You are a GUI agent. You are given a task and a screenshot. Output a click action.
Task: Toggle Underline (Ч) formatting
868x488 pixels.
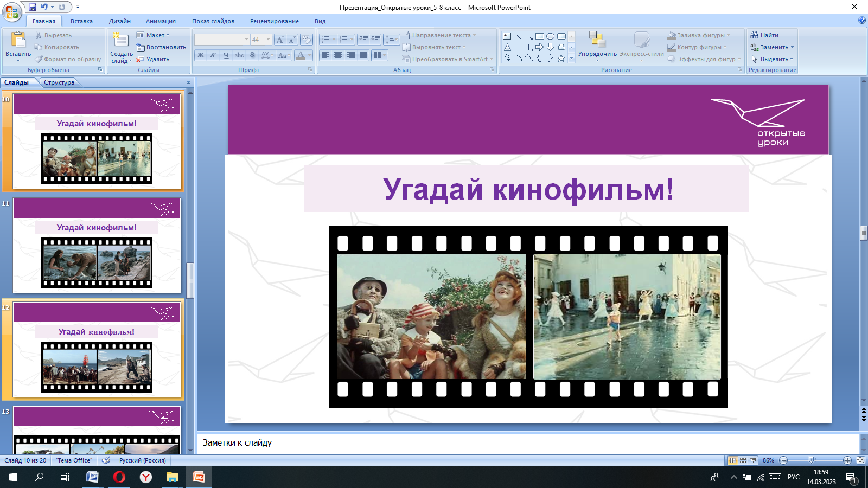pyautogui.click(x=226, y=55)
